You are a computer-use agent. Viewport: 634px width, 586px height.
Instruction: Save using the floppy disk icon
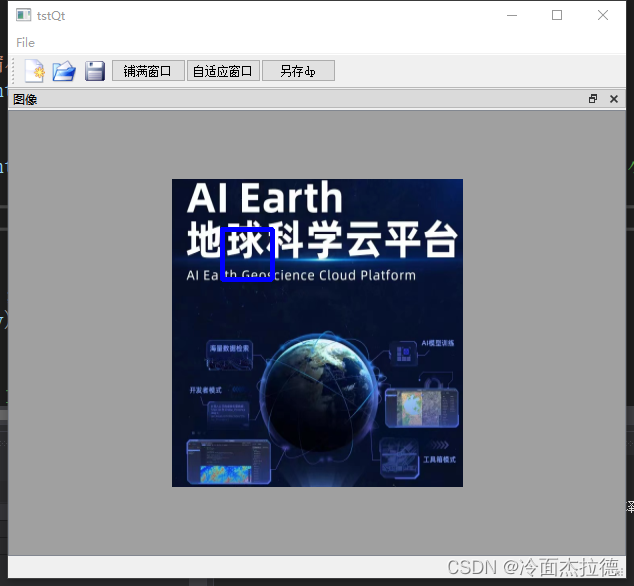click(95, 71)
